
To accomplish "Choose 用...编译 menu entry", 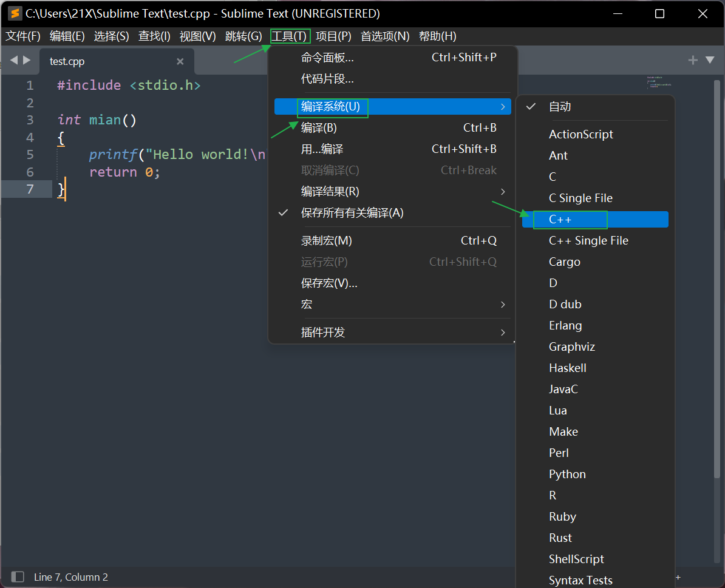I will [392, 149].
